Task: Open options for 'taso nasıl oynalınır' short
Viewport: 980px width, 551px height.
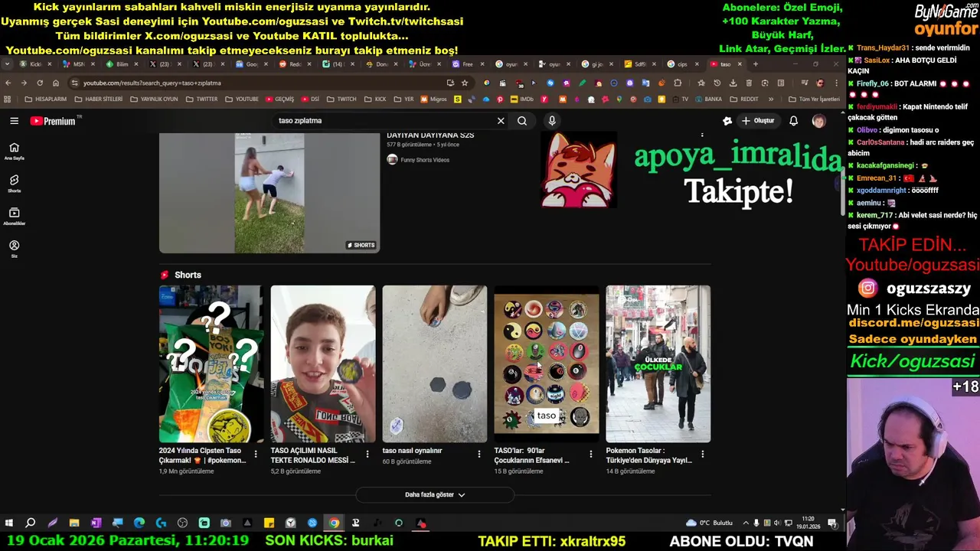Action: (x=479, y=454)
